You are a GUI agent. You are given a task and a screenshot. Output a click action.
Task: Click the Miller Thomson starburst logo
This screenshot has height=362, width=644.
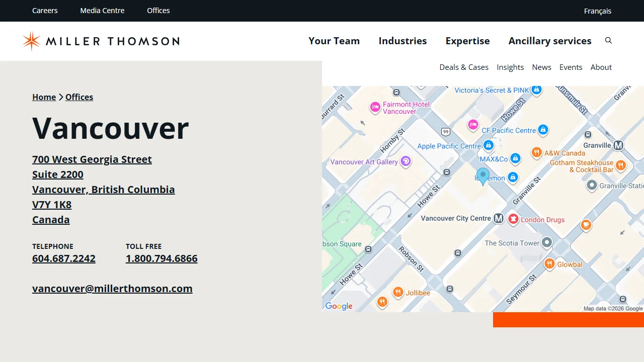[x=31, y=41]
